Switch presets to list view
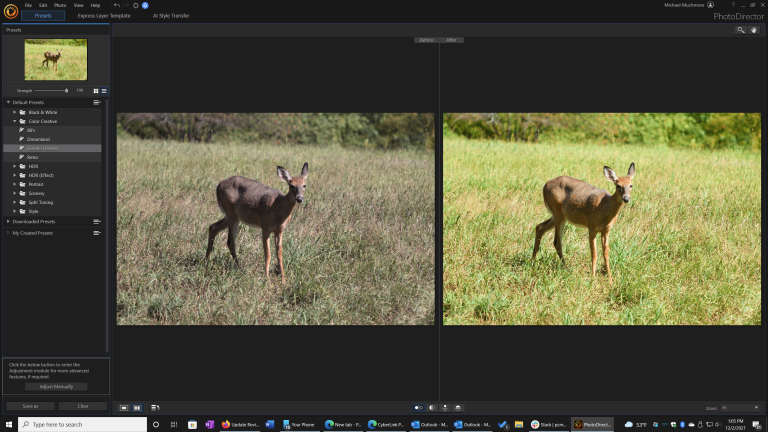The height and width of the screenshot is (432, 768). click(104, 91)
